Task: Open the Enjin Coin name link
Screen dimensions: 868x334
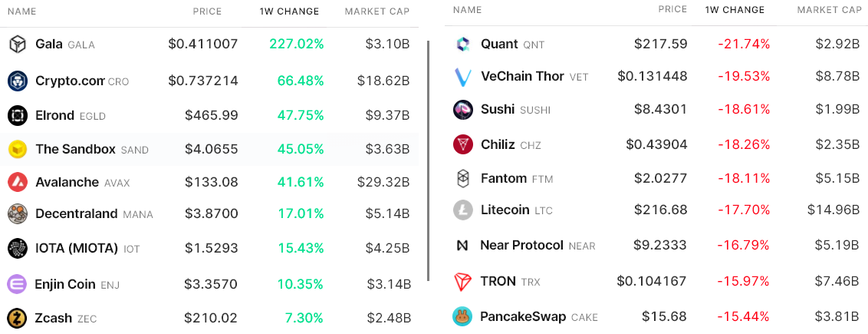Action: pyautogui.click(x=77, y=285)
